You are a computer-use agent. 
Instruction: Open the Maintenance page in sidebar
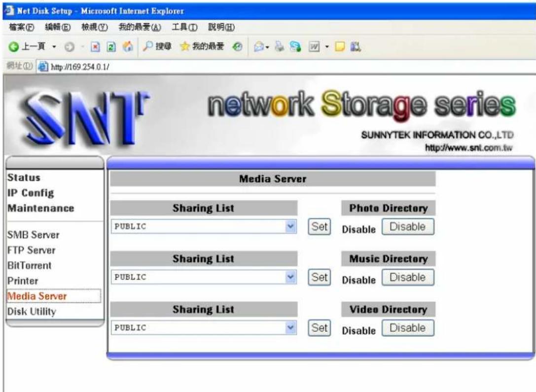(40, 208)
